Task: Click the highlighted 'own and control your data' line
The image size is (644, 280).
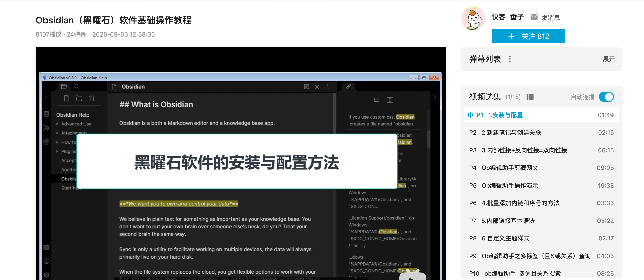Action: pos(179,204)
